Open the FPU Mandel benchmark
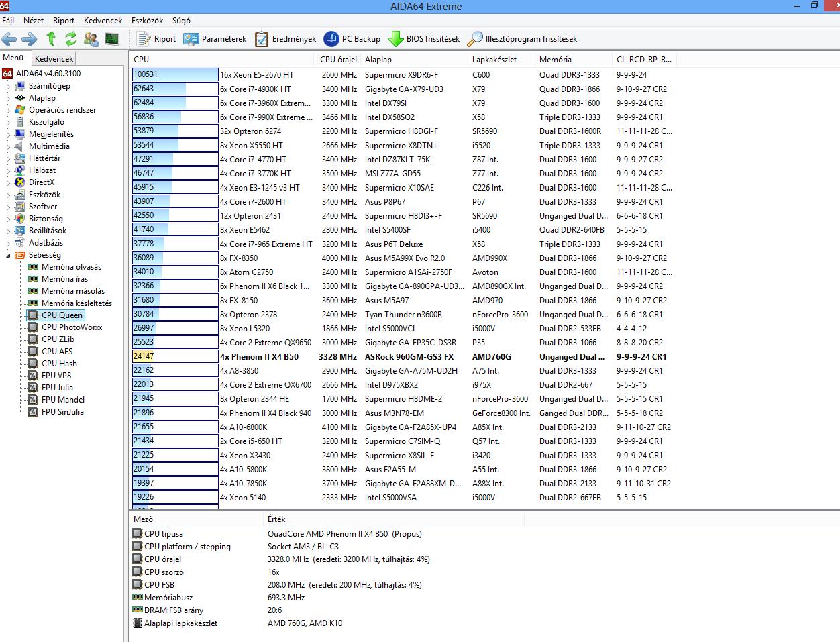Viewport: 840px width, 642px height. pyautogui.click(x=63, y=400)
